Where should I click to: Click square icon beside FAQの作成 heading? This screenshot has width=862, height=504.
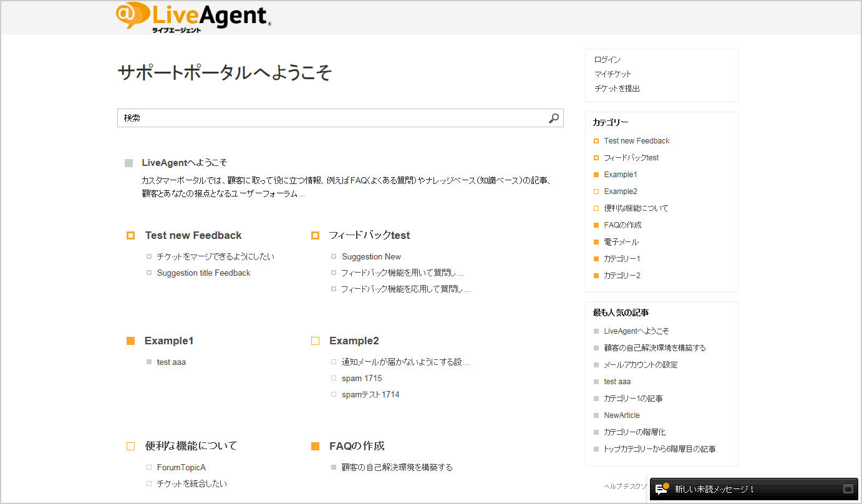click(x=315, y=446)
